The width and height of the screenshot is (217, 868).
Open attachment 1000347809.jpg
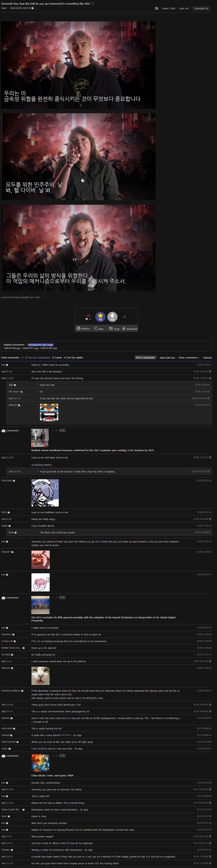point(12,348)
